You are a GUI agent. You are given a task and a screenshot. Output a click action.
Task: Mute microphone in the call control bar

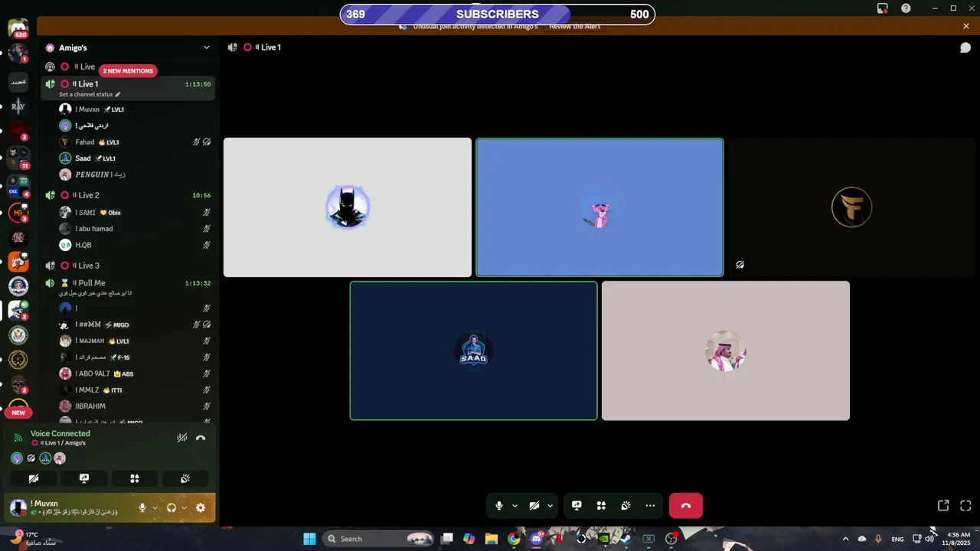pyautogui.click(x=499, y=506)
